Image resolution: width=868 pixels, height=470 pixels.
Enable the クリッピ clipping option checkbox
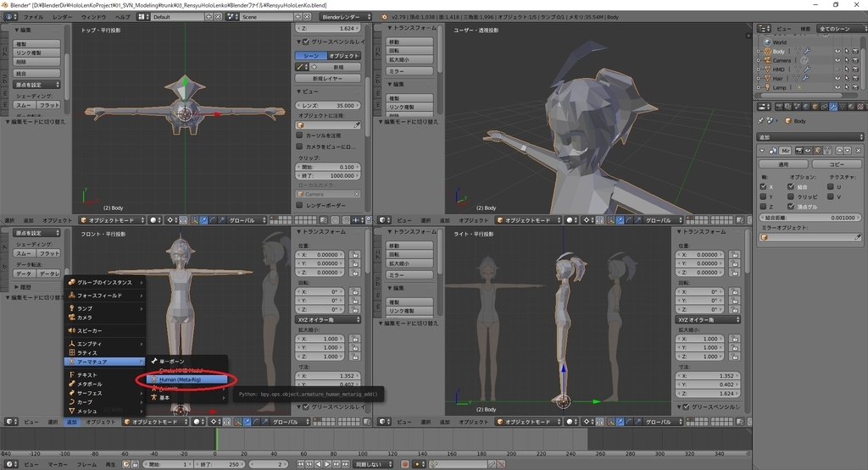pos(791,196)
